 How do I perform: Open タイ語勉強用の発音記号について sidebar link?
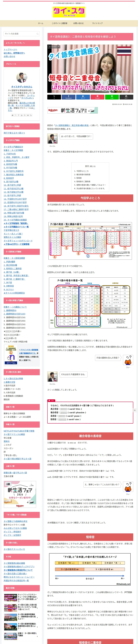click(x=18, y=570)
